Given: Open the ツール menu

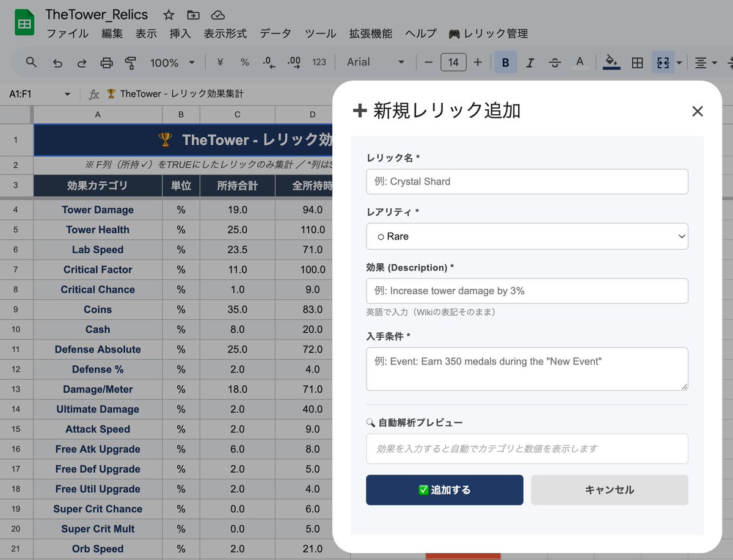Looking at the screenshot, I should 320,34.
